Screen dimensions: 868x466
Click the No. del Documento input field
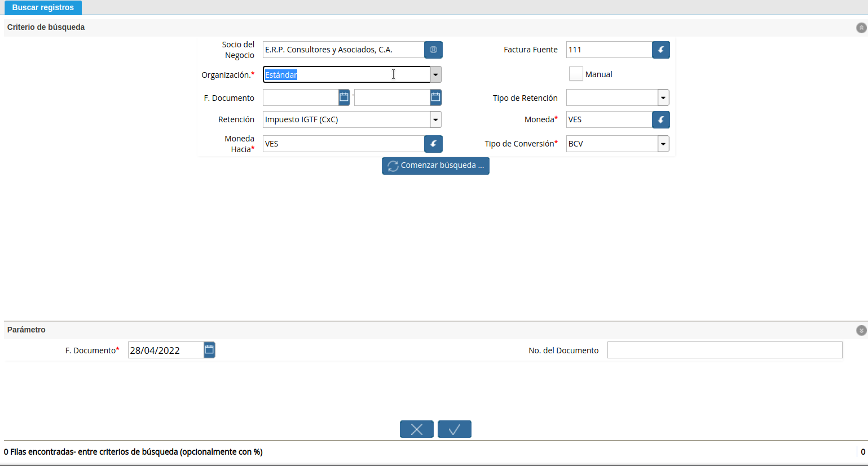(725, 350)
